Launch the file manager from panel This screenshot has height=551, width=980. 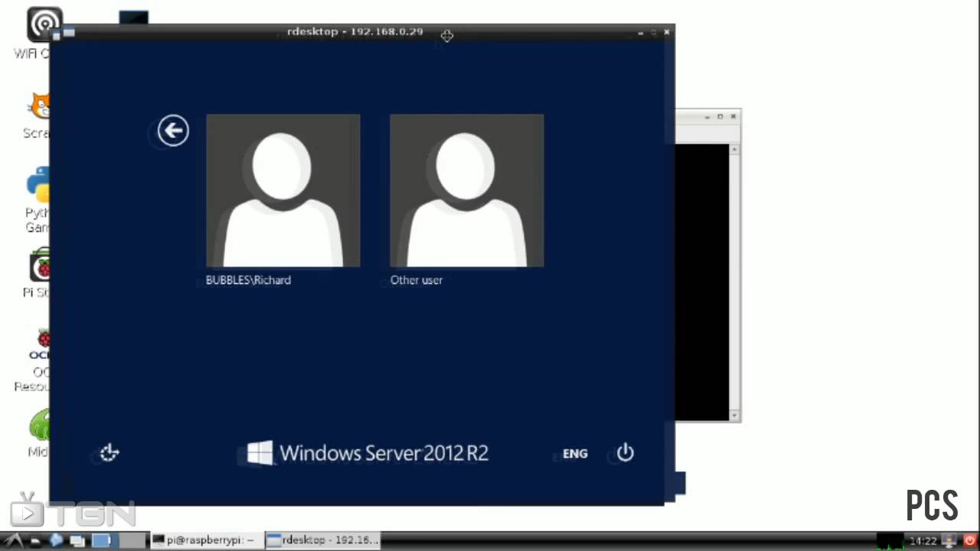(35, 541)
